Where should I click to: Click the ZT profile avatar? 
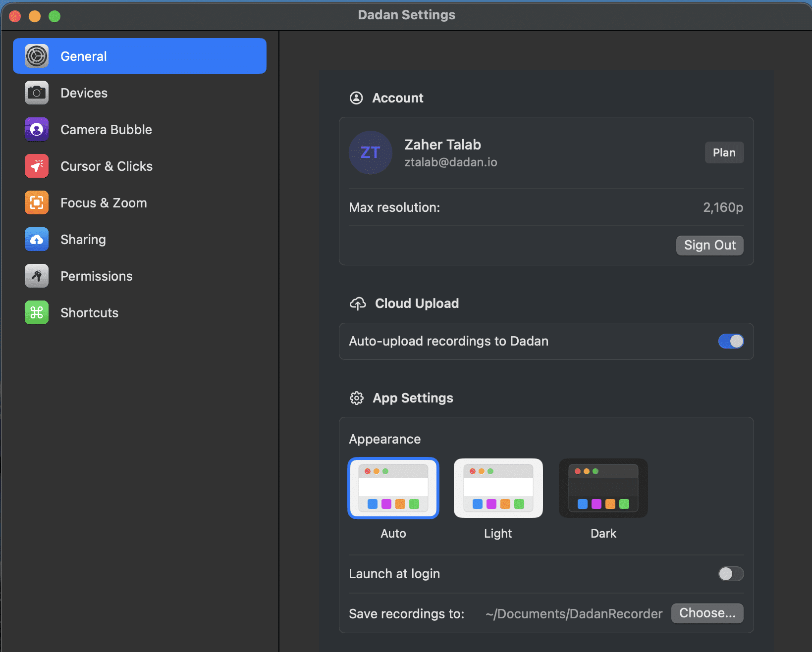pos(370,152)
